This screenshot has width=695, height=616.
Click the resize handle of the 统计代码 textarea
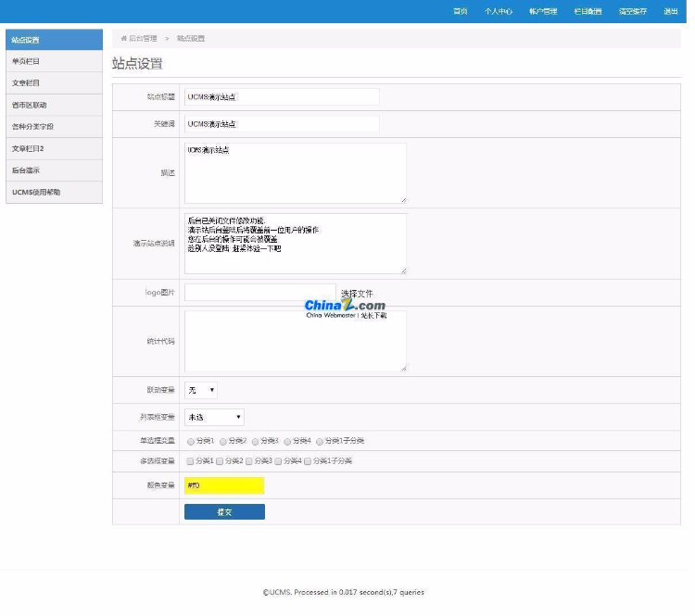(402, 368)
